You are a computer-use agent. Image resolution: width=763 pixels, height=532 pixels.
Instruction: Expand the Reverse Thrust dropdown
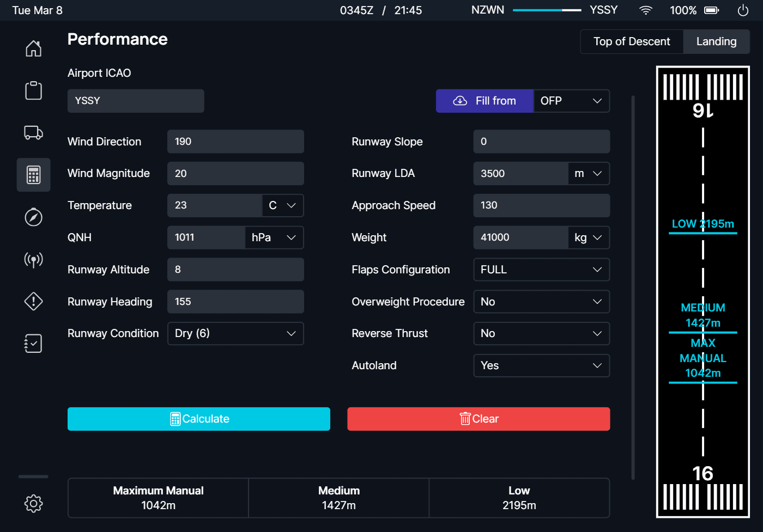point(541,334)
